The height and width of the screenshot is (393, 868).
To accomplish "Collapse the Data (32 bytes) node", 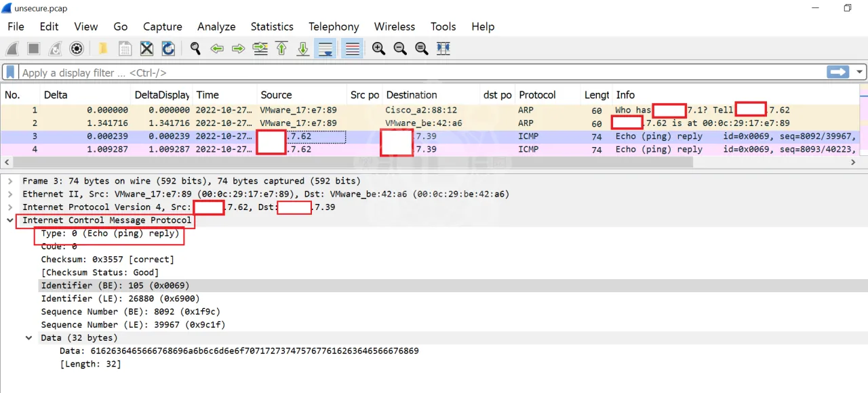I will (29, 337).
